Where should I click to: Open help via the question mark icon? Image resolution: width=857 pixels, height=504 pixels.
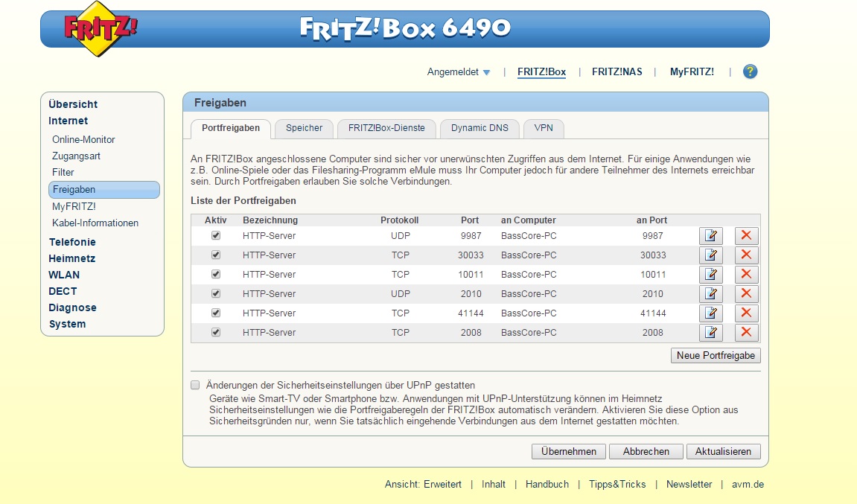750,71
